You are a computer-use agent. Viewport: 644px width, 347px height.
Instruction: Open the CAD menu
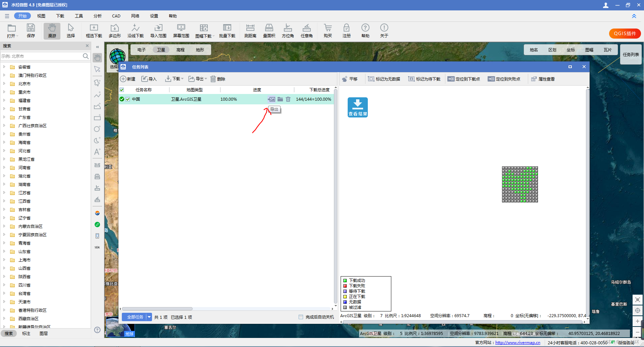116,16
